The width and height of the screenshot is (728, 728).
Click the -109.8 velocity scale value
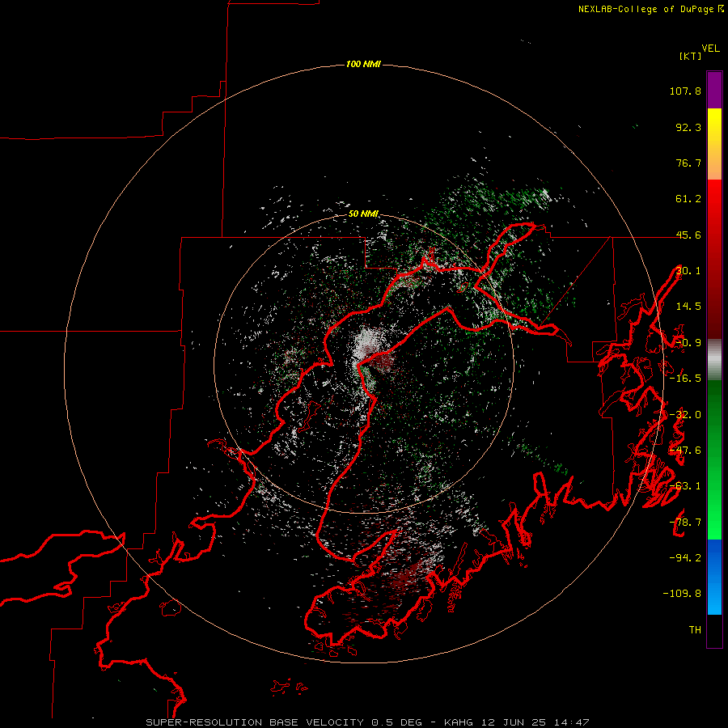pos(682,594)
